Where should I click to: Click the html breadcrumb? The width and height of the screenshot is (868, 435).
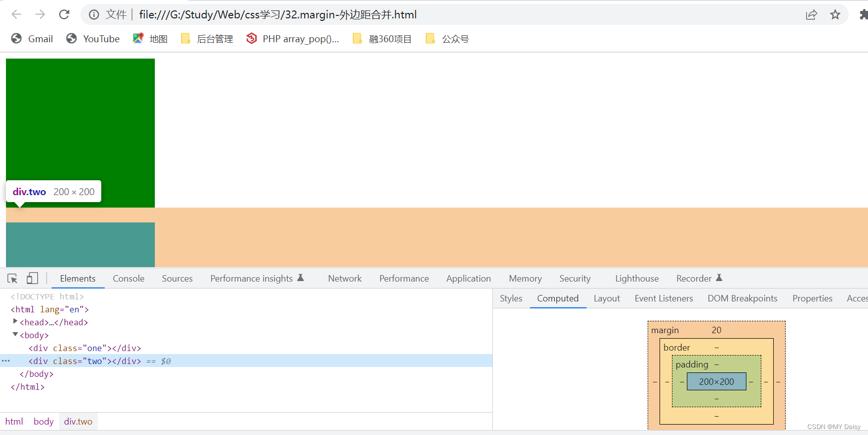point(14,422)
